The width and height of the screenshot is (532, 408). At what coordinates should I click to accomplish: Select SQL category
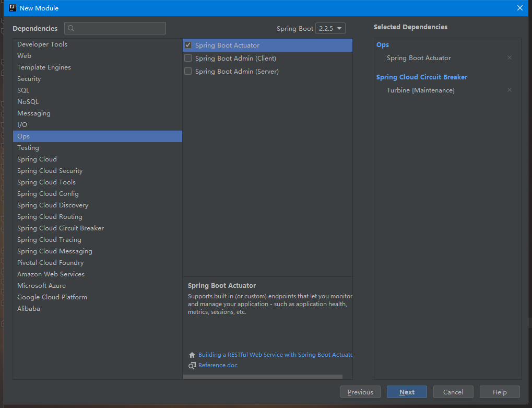(x=98, y=90)
